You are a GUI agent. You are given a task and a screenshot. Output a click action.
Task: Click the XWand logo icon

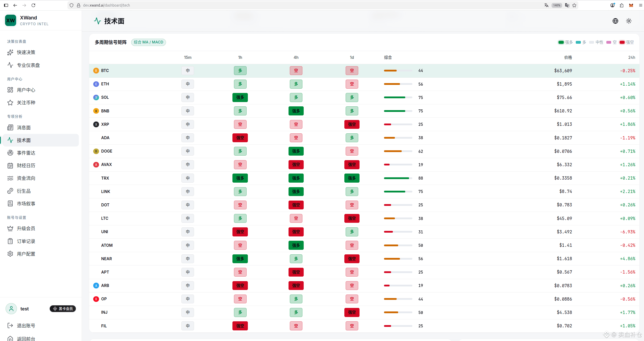tap(11, 20)
